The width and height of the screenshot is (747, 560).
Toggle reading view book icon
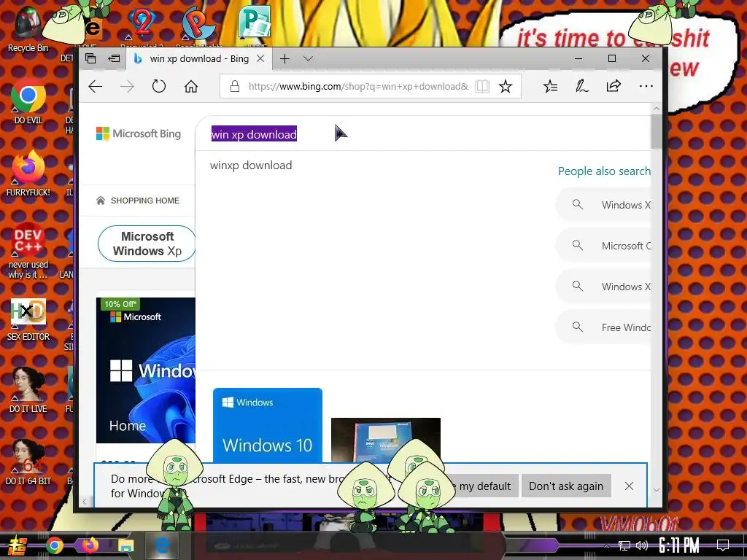pyautogui.click(x=482, y=86)
